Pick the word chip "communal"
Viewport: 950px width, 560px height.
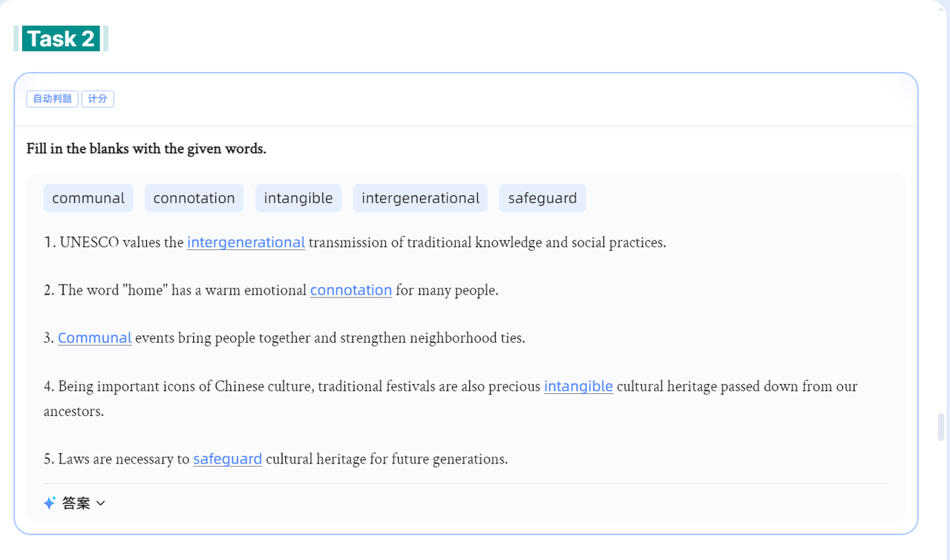point(88,198)
